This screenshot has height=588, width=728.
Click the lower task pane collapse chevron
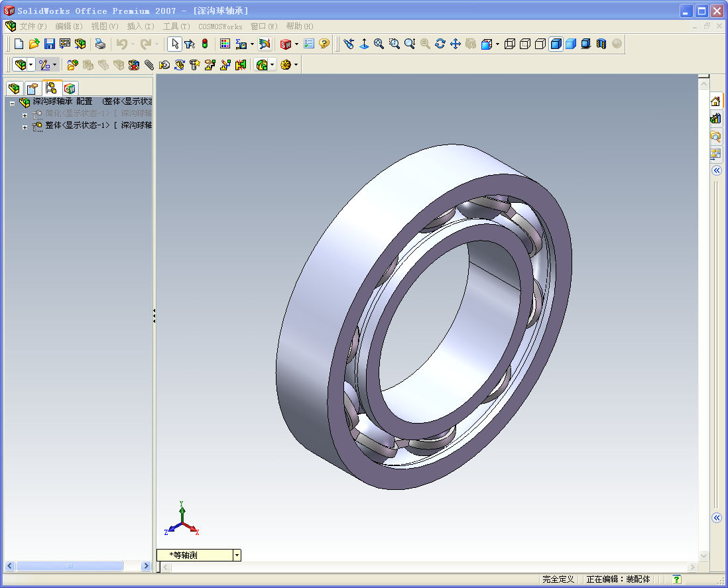pyautogui.click(x=716, y=518)
